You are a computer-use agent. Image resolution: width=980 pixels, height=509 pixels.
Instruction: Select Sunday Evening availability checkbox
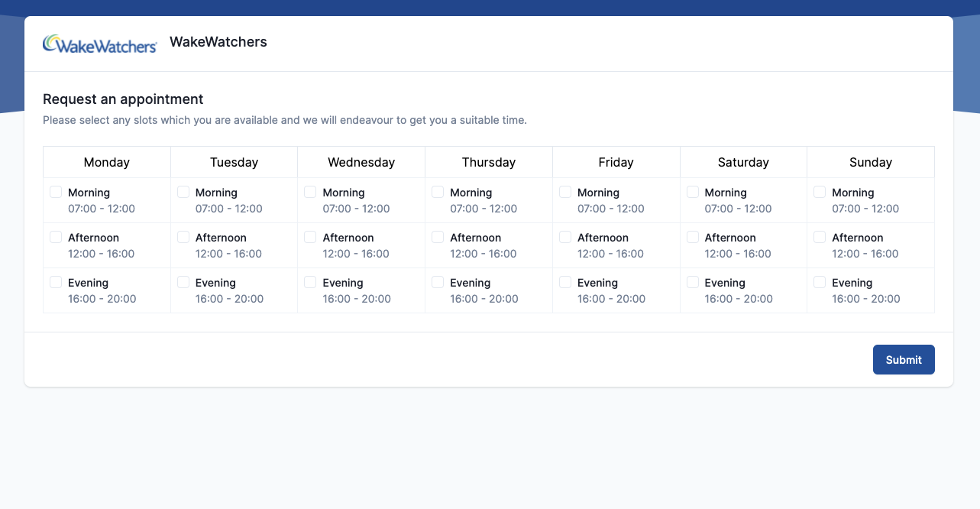(x=820, y=282)
